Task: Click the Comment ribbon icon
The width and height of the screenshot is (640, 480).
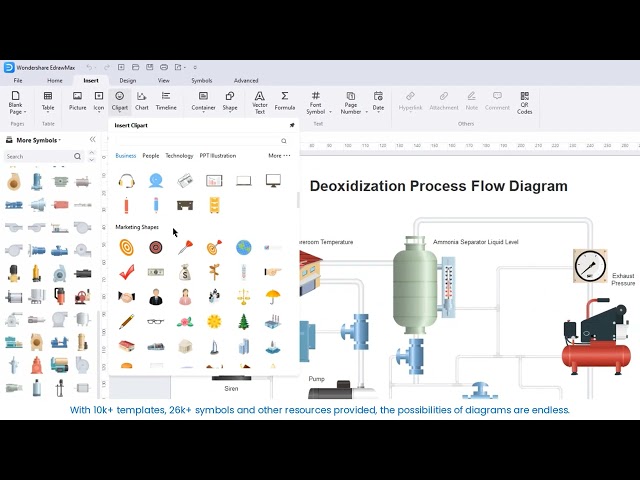Action: point(497,101)
